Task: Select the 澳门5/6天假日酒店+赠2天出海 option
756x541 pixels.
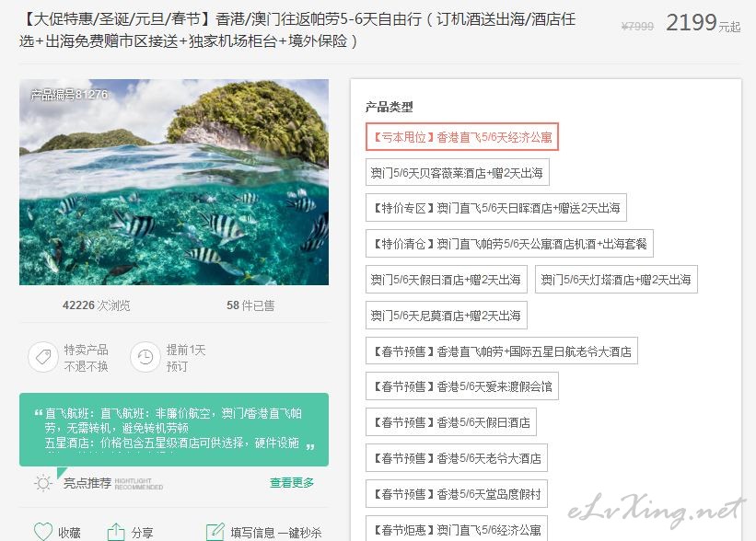Action: [446, 280]
